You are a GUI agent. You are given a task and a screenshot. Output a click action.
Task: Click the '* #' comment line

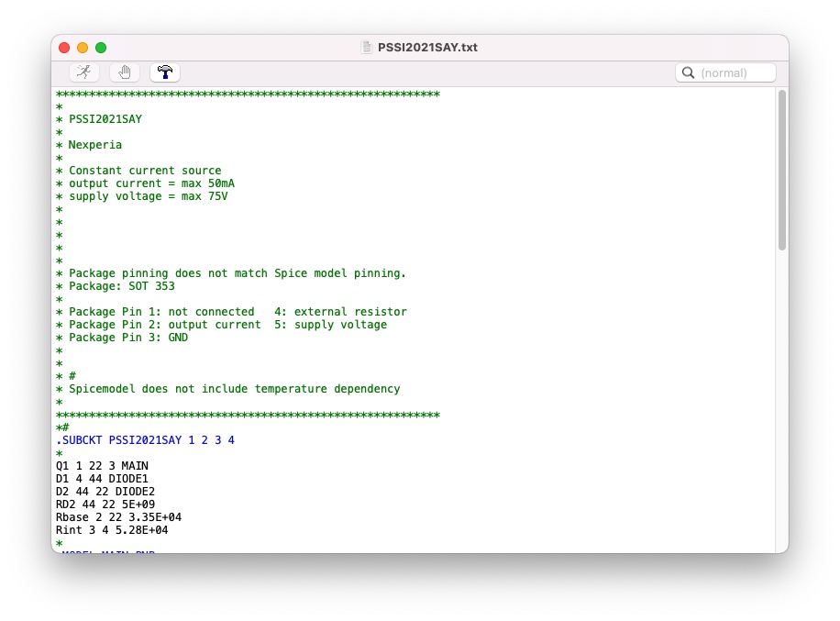(x=66, y=376)
